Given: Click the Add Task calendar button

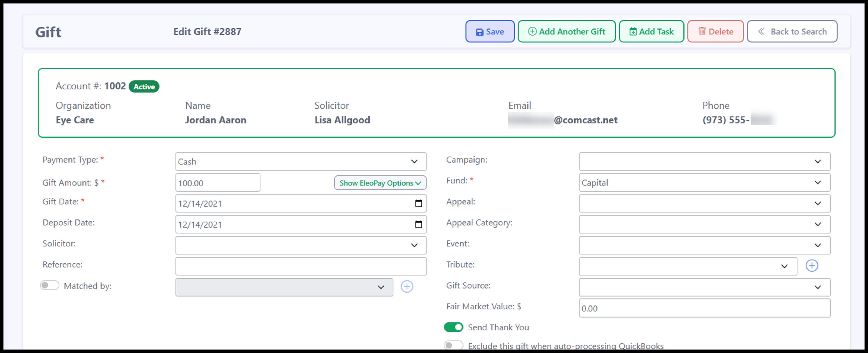Looking at the screenshot, I should coord(651,31).
